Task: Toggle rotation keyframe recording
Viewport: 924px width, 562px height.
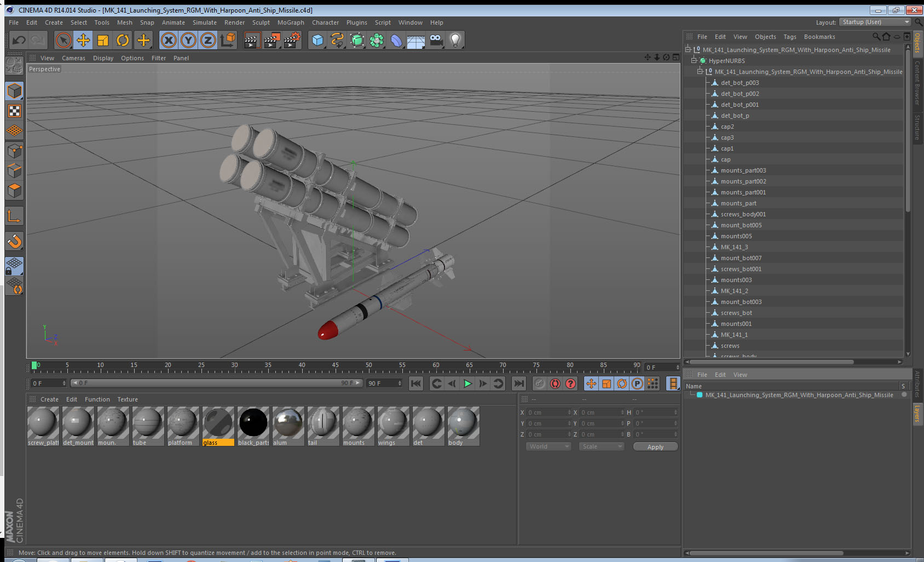Action: pos(622,383)
